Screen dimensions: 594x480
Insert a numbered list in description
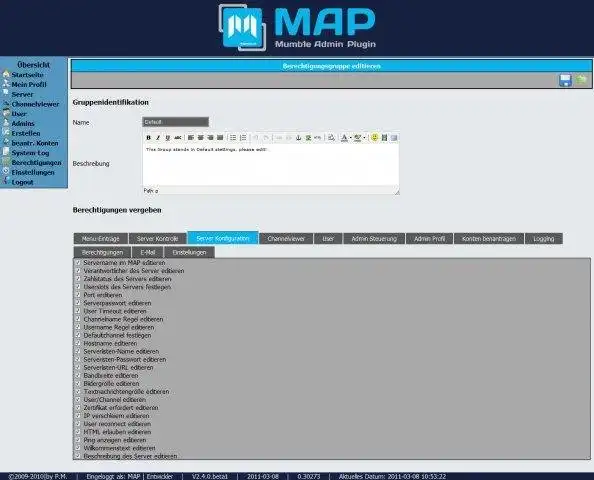243,138
